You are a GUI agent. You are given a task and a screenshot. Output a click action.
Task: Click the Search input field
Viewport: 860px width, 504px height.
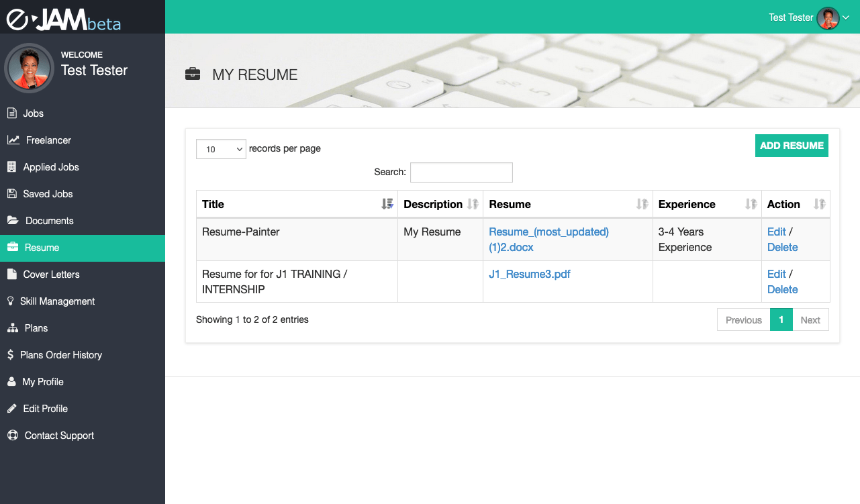[461, 172]
